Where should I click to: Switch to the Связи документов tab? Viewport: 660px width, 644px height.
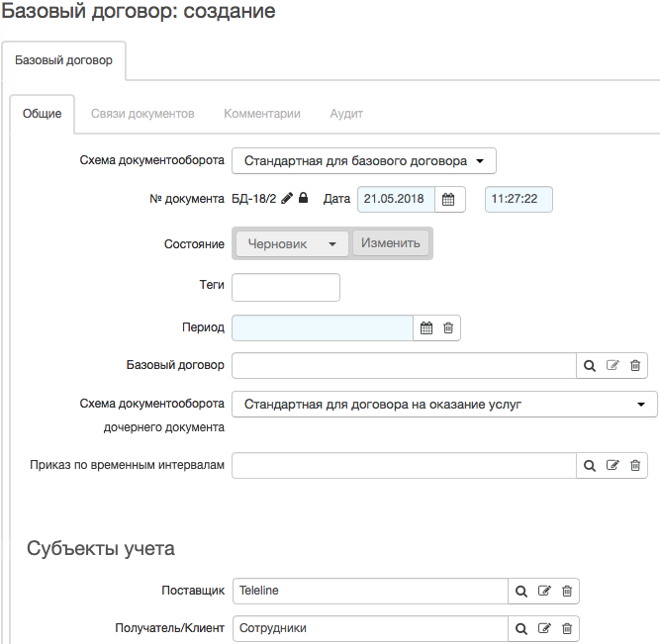(142, 114)
